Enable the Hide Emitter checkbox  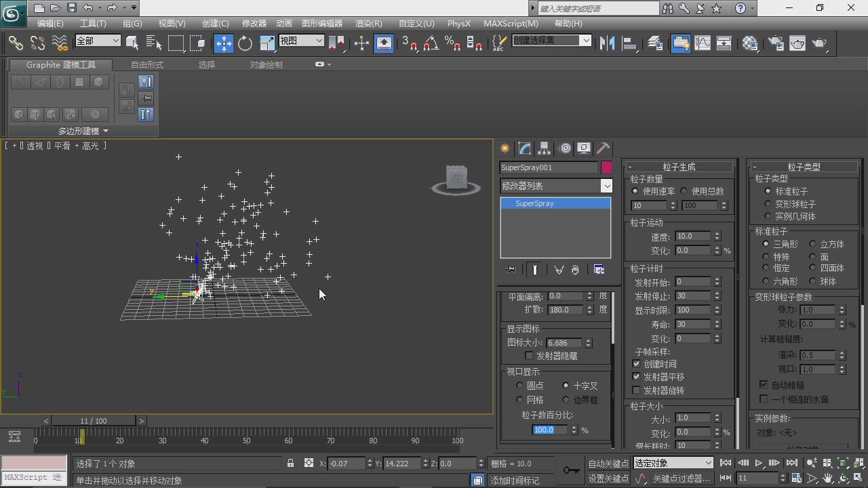(530, 356)
